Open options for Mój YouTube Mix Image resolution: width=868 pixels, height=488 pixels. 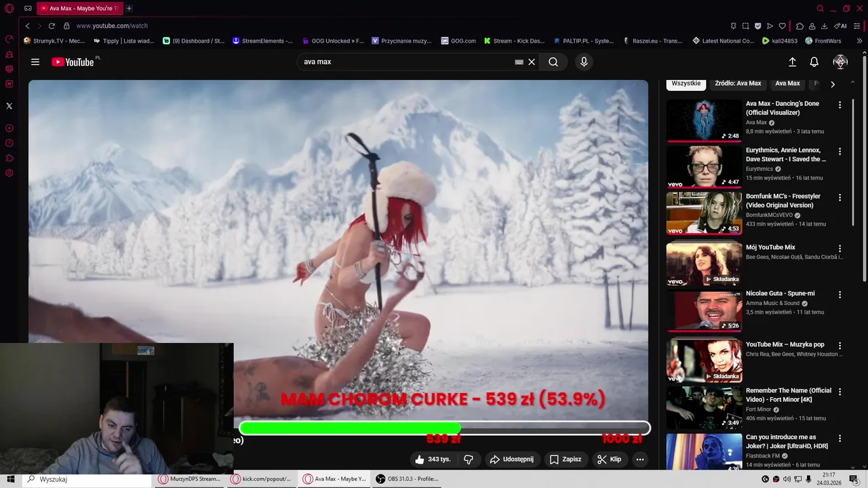click(840, 249)
